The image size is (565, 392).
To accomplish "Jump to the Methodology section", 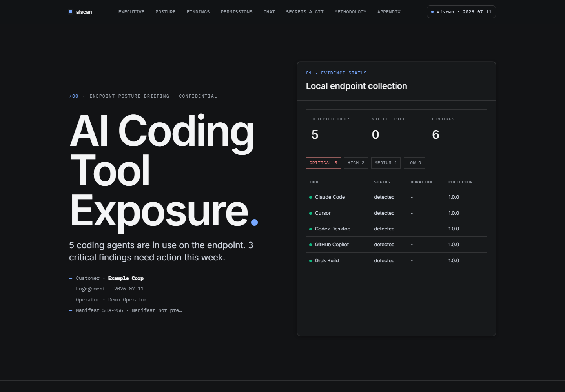I will click(350, 12).
